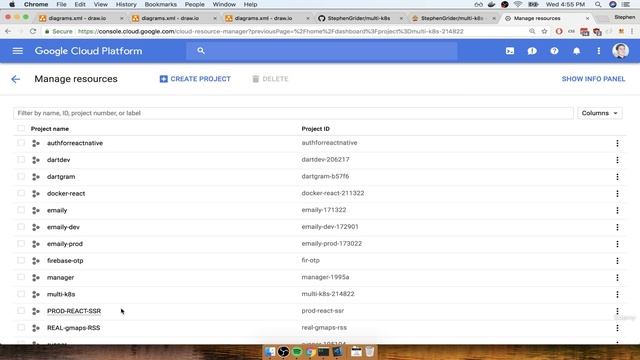Switch to the first diagrams.xml draw.io tab
Screen dimensions: 640x360
78,18
